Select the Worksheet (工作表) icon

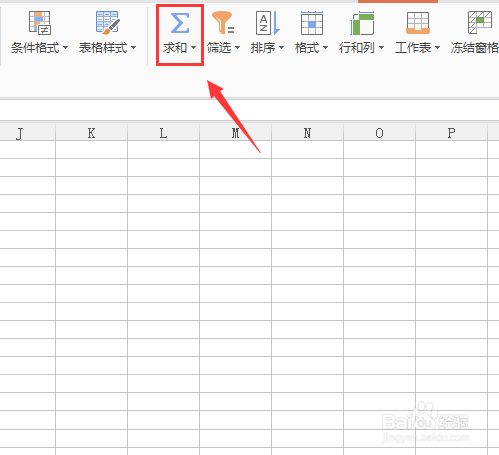418,23
